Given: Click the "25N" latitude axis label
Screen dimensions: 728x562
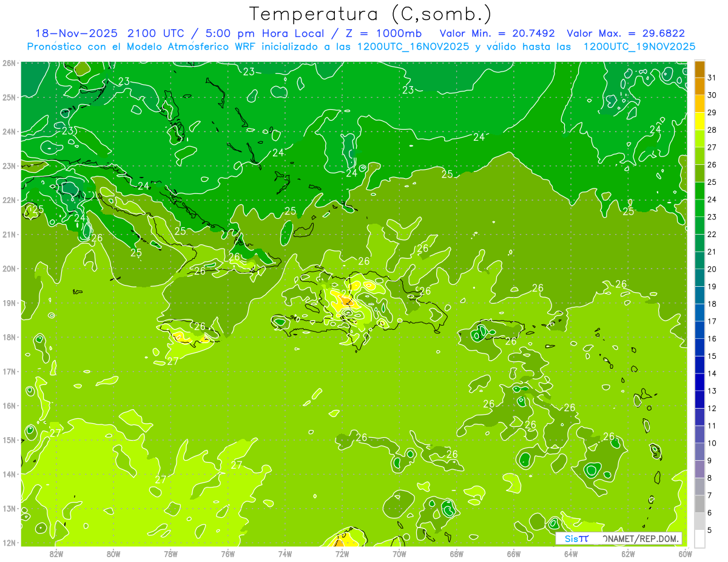Looking at the screenshot, I should [x=9, y=97].
